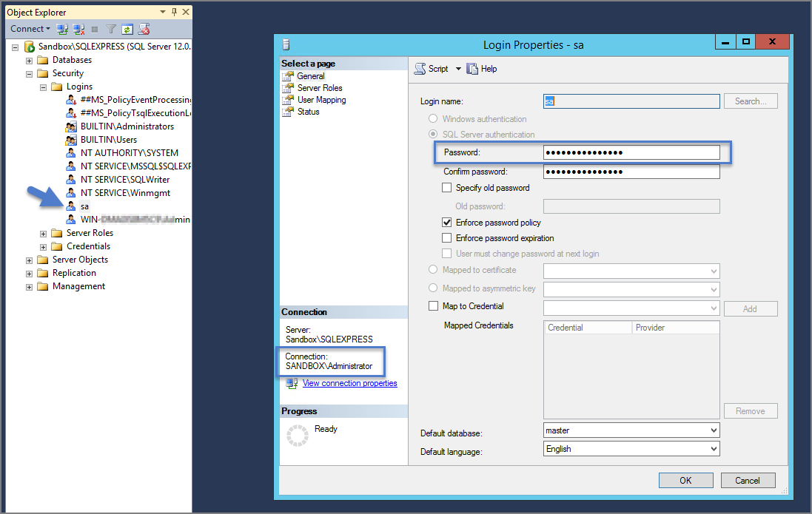The height and width of the screenshot is (514, 812).
Task: Open Help from the Login Properties toolbar
Action: tap(483, 68)
